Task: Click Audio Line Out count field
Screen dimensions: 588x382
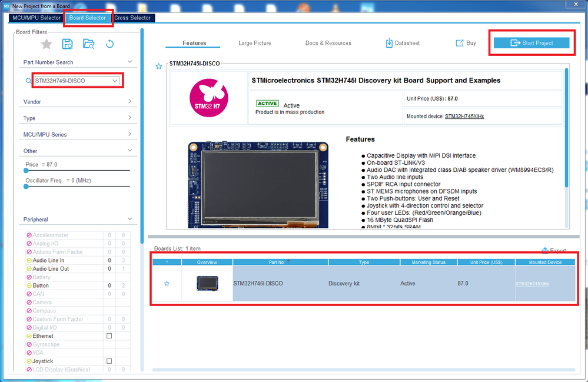Action: (x=109, y=269)
